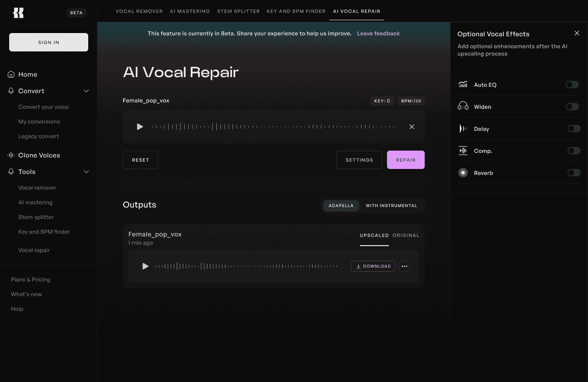Play the upscaled output track
The image size is (588, 382).
146,266
